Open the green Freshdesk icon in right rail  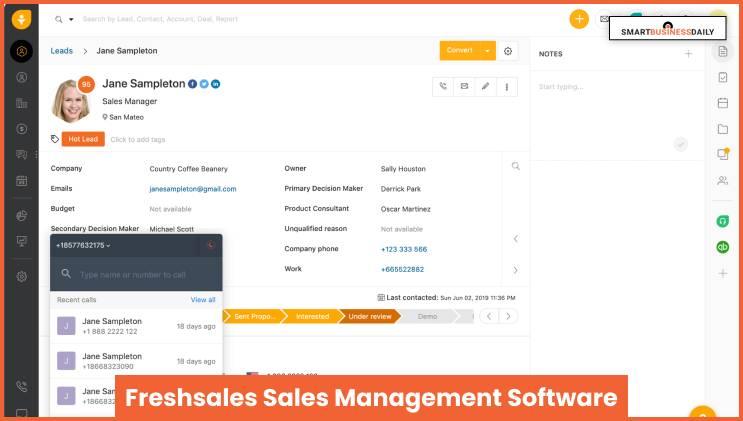point(723,221)
